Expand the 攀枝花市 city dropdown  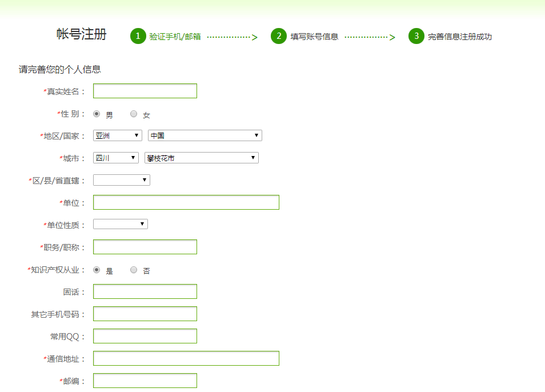pyautogui.click(x=201, y=158)
